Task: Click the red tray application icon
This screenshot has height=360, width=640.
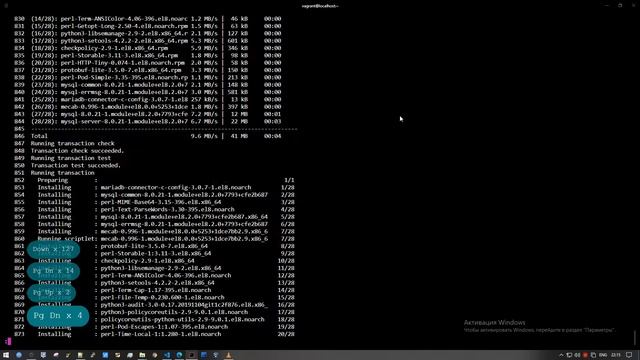Action: tap(585, 356)
